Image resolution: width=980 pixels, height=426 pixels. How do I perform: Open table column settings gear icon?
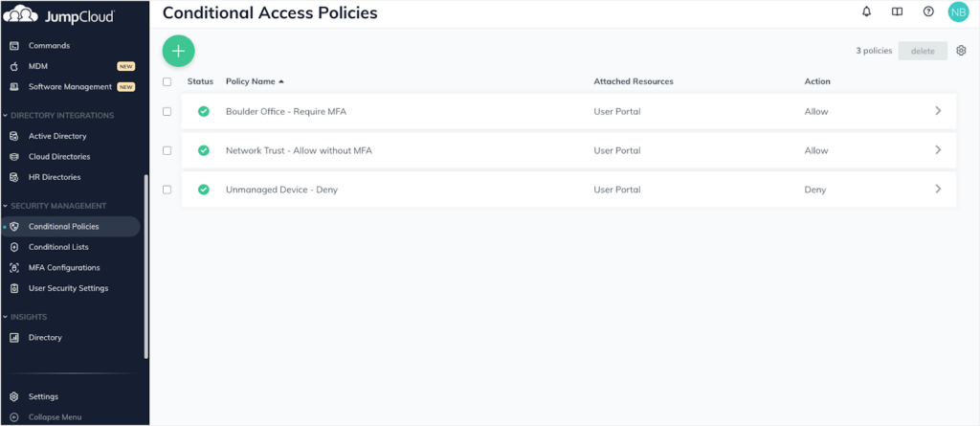click(961, 51)
